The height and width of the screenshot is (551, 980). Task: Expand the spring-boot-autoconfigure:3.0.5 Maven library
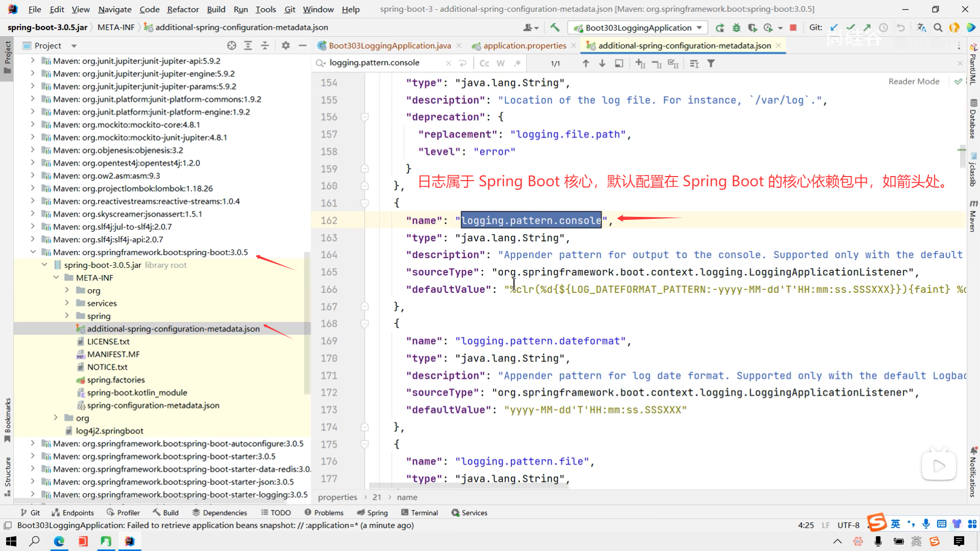[33, 443]
